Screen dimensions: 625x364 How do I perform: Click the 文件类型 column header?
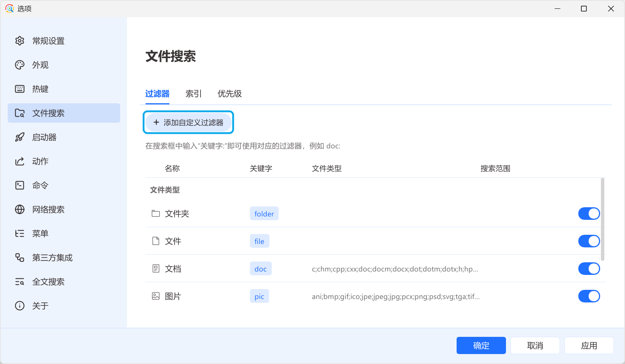point(327,169)
